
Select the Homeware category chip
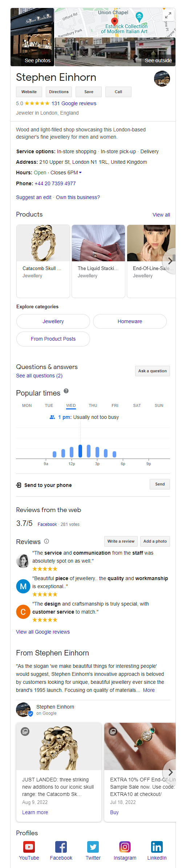[130, 321]
